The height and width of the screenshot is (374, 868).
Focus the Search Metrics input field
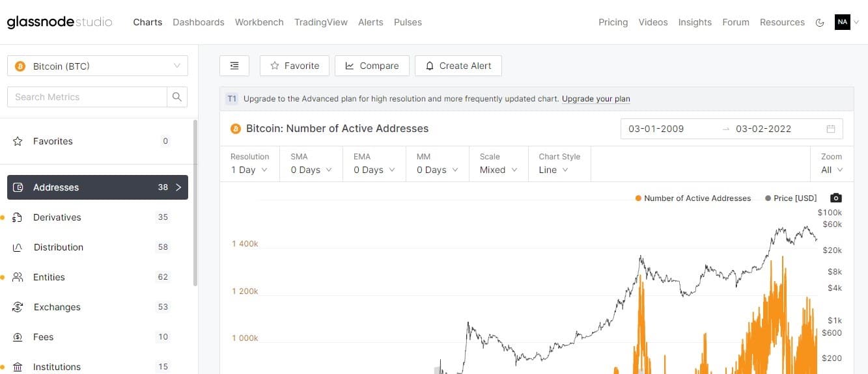pyautogui.click(x=87, y=97)
